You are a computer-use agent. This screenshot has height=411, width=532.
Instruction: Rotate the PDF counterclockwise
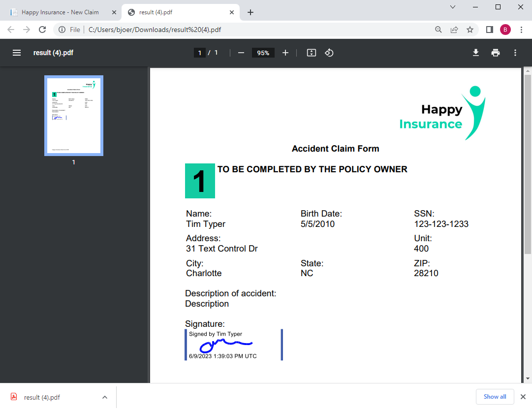pyautogui.click(x=329, y=53)
